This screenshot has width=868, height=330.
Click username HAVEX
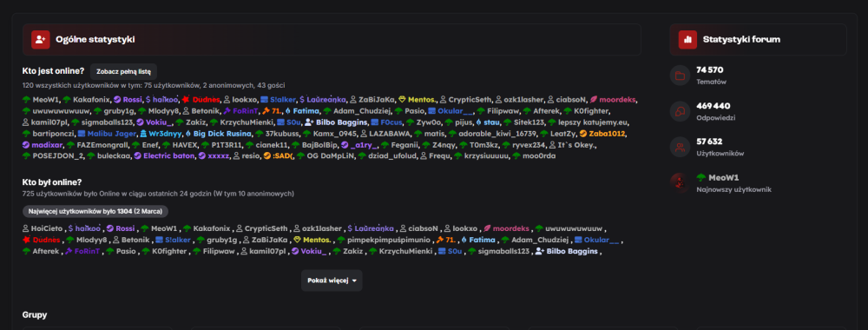(185, 145)
